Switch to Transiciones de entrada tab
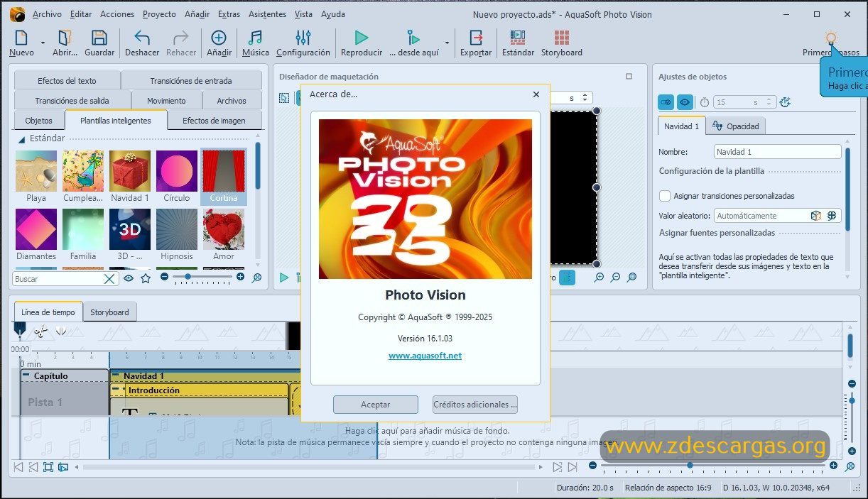Viewport: 868px width, 499px height. coord(191,80)
